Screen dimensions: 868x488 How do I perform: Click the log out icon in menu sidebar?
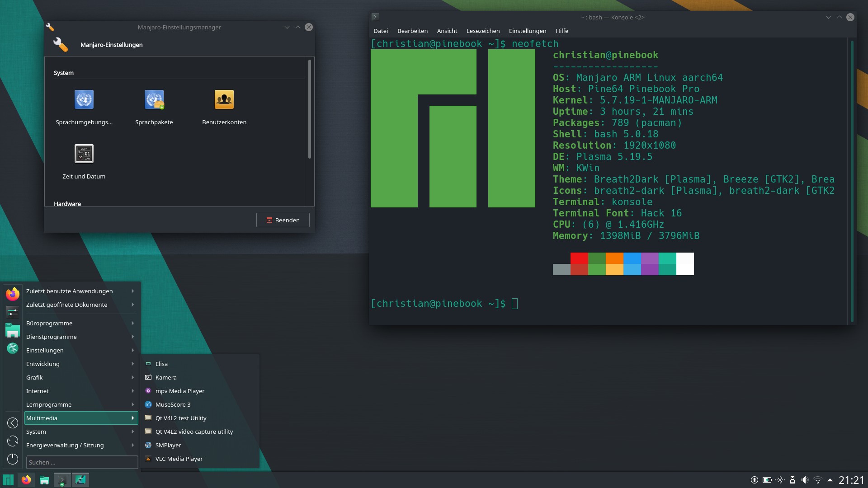click(x=13, y=423)
